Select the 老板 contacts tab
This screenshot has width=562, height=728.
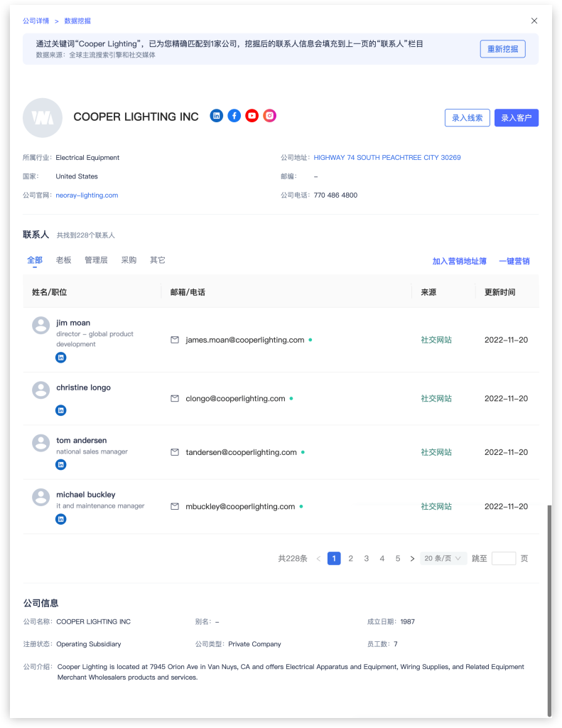[x=63, y=260]
